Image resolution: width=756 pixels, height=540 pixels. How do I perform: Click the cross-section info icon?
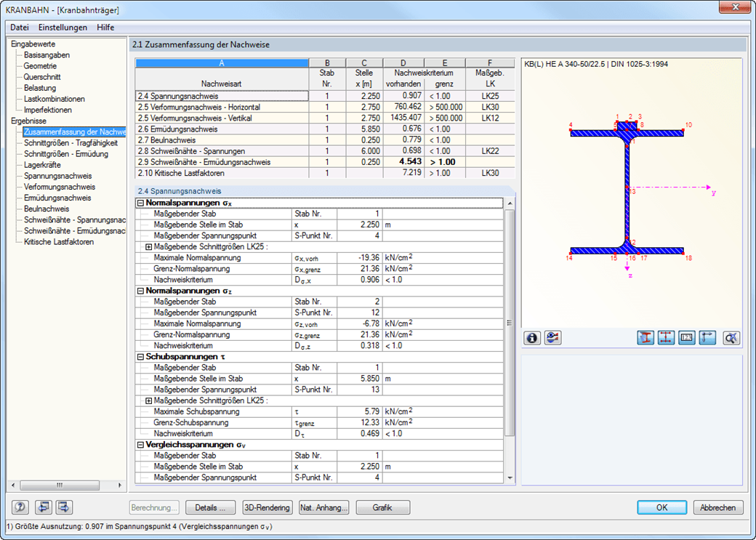533,338
